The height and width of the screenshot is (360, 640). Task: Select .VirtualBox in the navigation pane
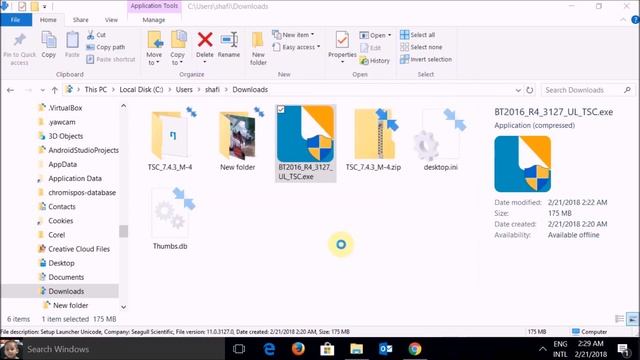pyautogui.click(x=65, y=108)
